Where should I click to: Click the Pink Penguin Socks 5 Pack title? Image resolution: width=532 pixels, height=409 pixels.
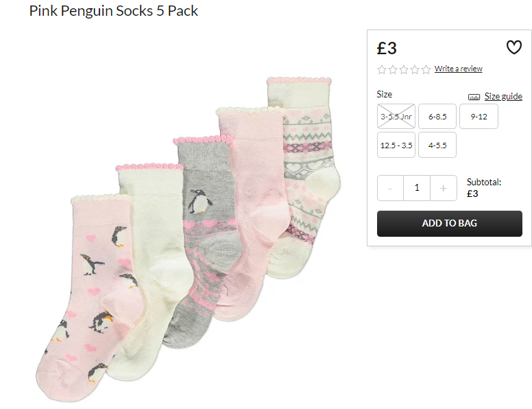[114, 11]
